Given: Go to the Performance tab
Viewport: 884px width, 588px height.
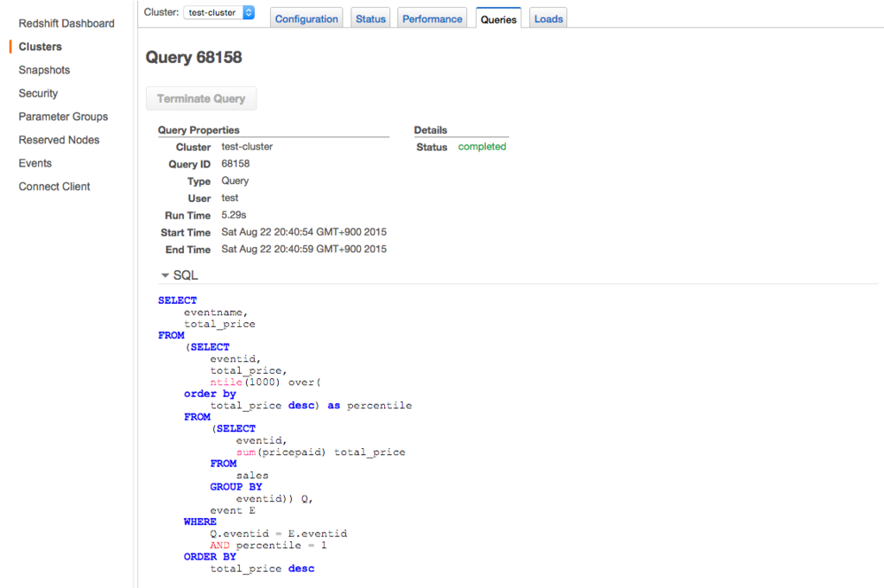Looking at the screenshot, I should 432,19.
